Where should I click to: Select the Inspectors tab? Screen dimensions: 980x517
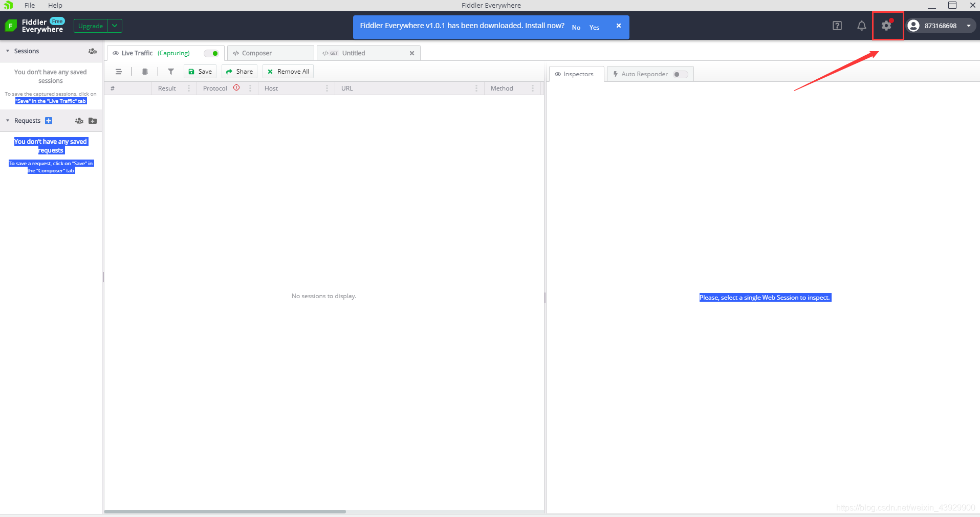tap(576, 74)
